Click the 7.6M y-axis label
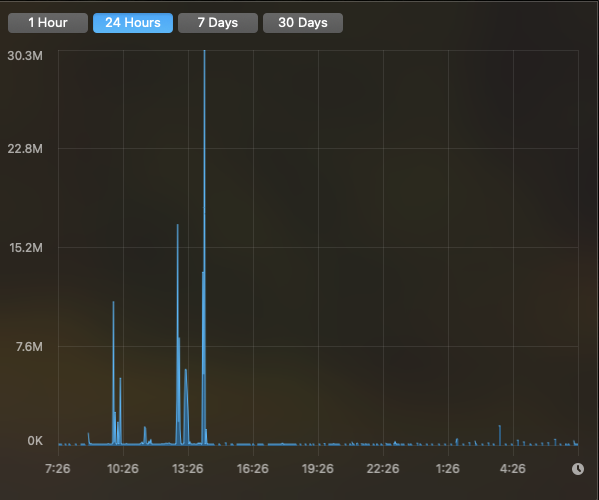Viewport: 599px width, 500px height. click(x=29, y=347)
